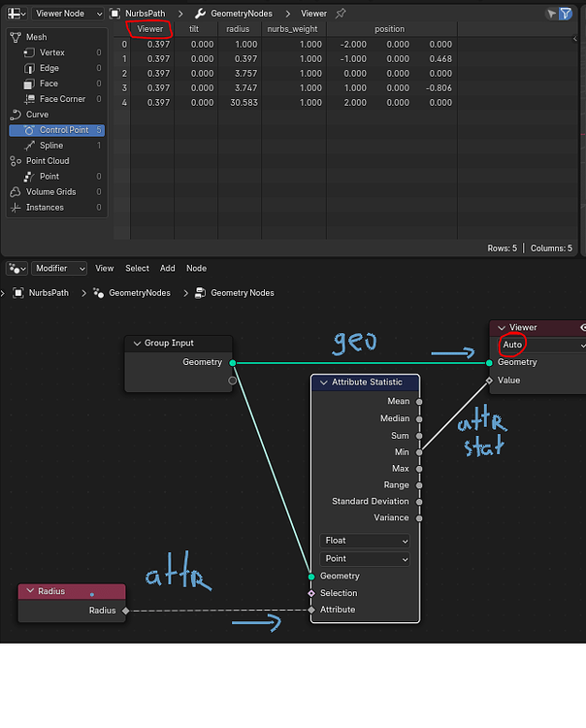Select the Control Point row
Viewport: 586px width, 728px height.
[56, 130]
